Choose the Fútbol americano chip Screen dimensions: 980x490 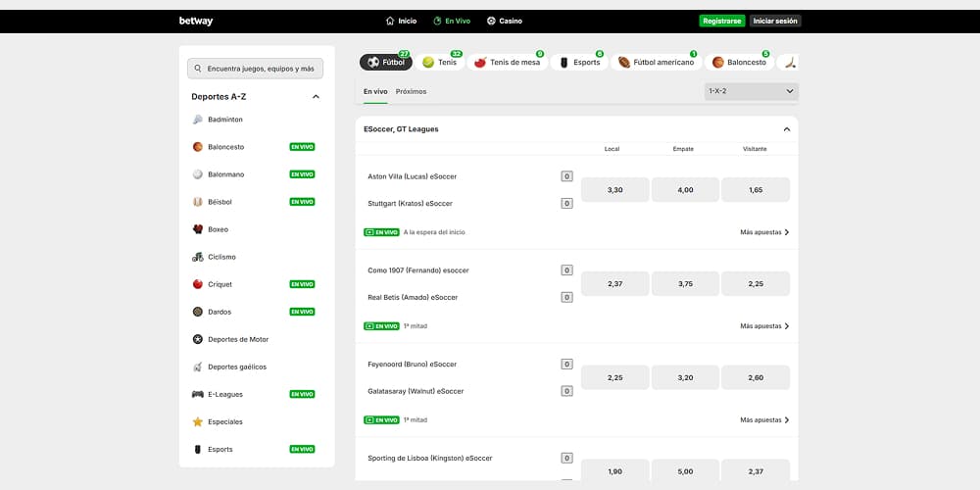[656, 63]
